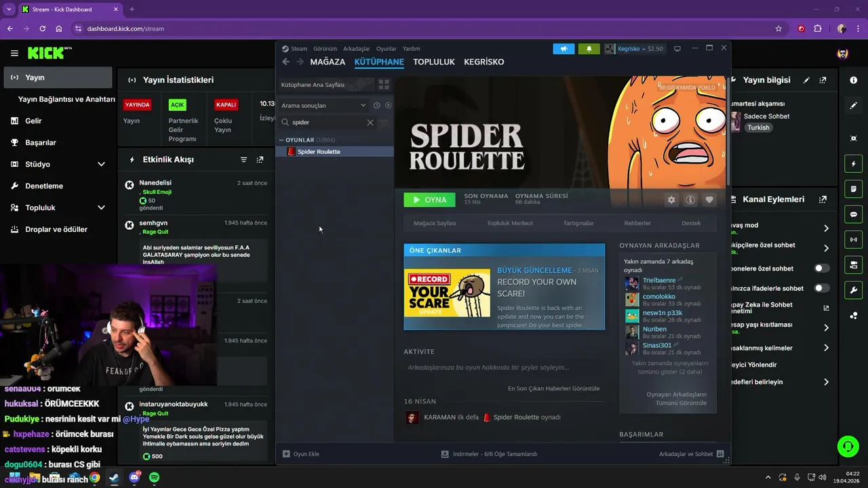
Task: Pop out the Etkinlik Akışı panel
Action: click(x=260, y=160)
